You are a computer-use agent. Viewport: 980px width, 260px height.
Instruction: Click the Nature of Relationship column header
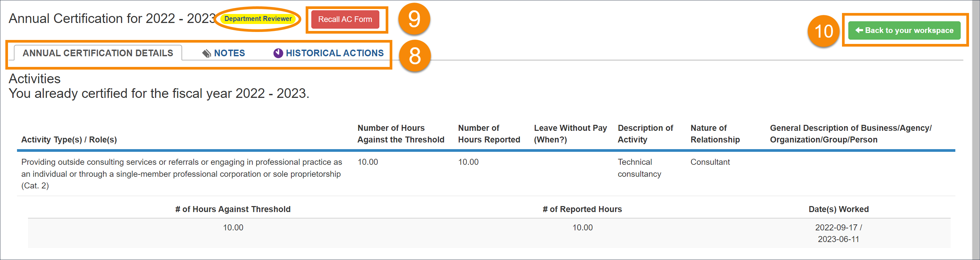coord(715,134)
